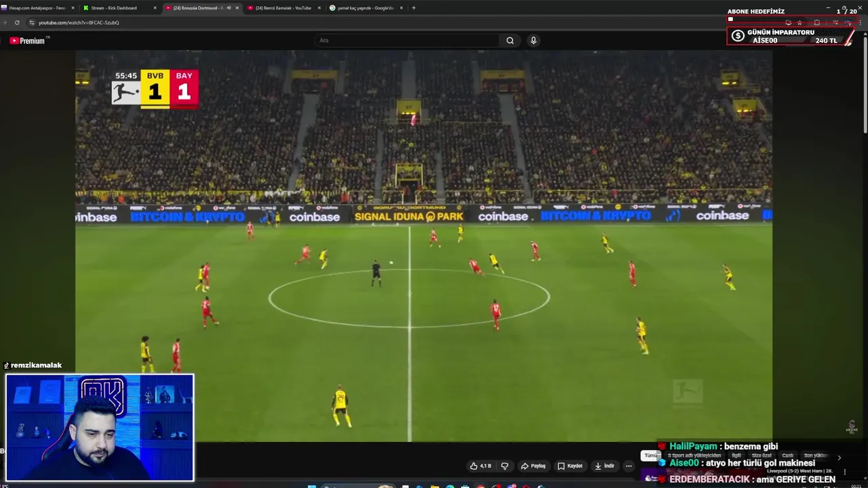The image size is (868, 488).
Task: Open media control icon in browser toolbar
Action: (835, 22)
